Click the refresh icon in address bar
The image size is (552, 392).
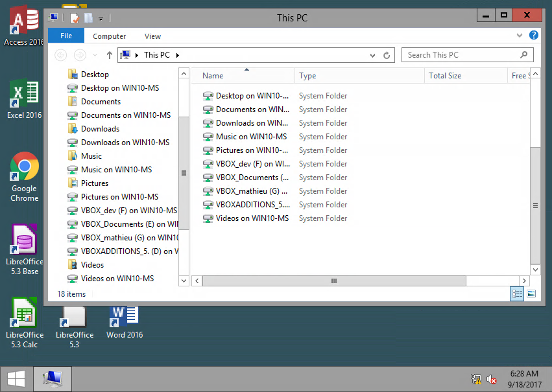[386, 55]
